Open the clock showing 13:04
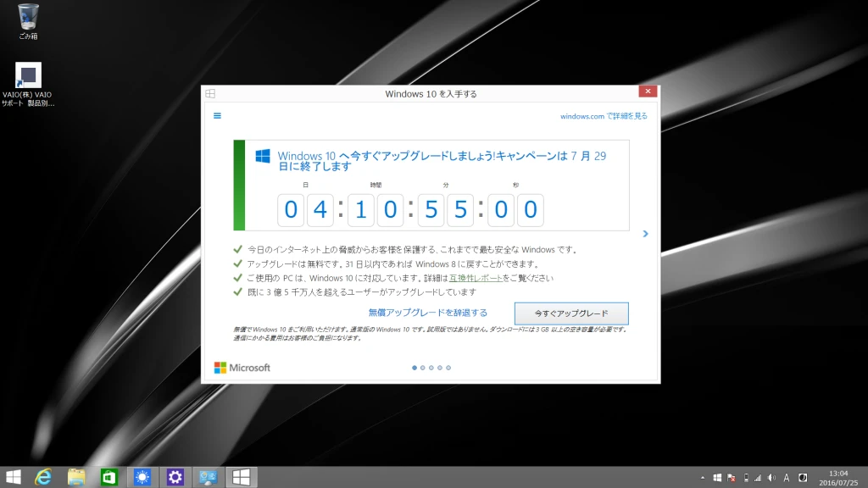 tap(838, 478)
